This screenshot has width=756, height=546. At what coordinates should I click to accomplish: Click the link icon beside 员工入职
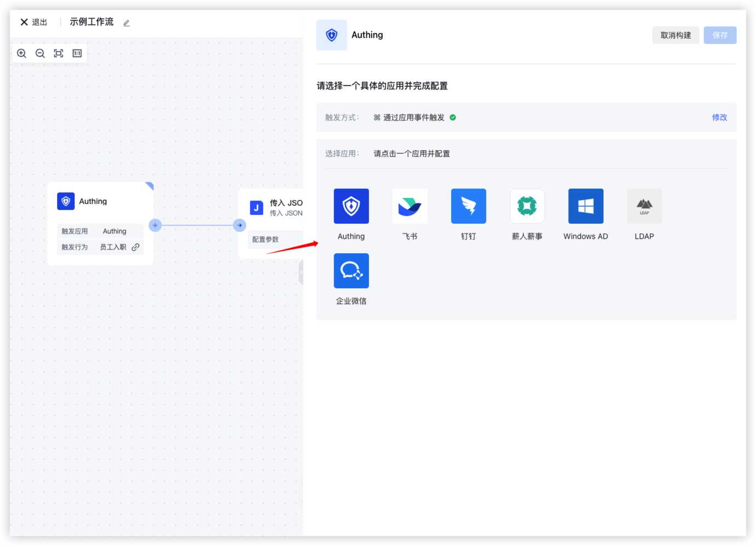pyautogui.click(x=135, y=247)
